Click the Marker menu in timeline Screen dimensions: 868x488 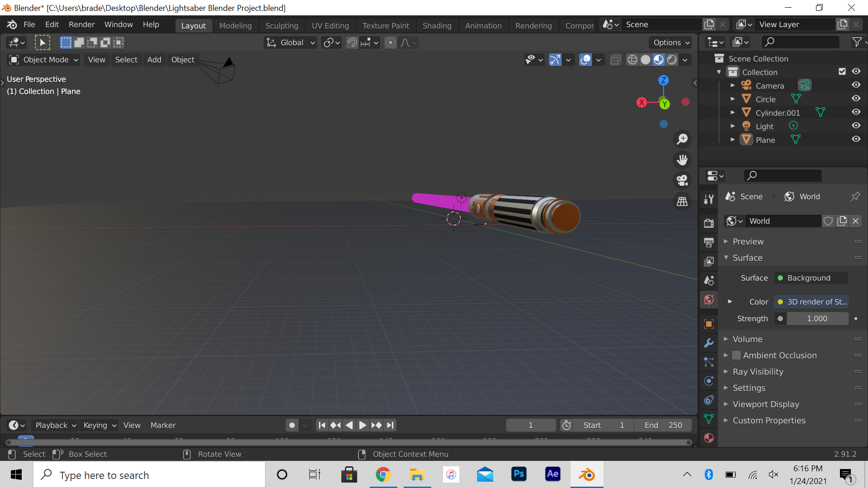[x=163, y=425]
